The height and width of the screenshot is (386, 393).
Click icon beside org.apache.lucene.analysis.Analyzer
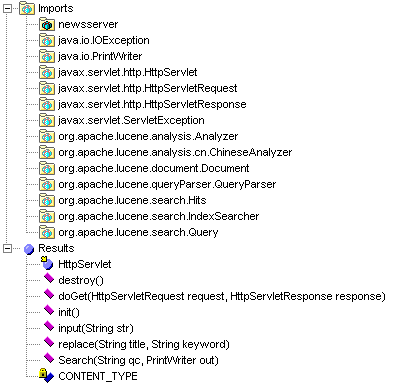47,136
